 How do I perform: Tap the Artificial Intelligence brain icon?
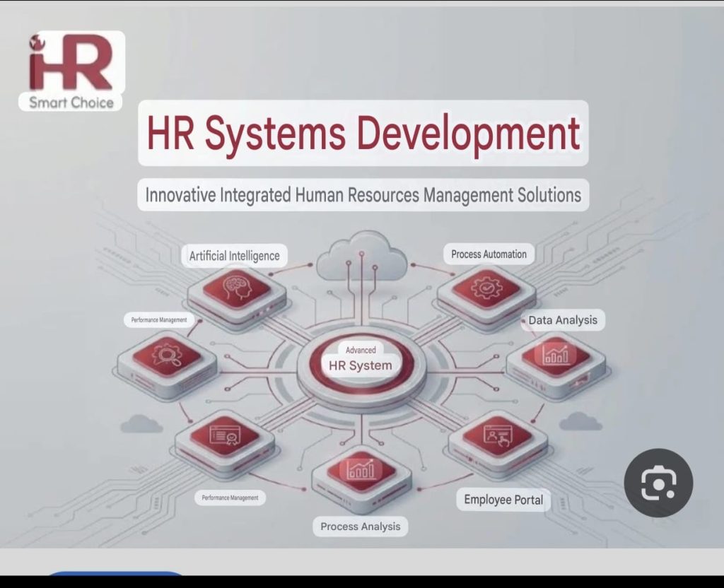tap(237, 289)
